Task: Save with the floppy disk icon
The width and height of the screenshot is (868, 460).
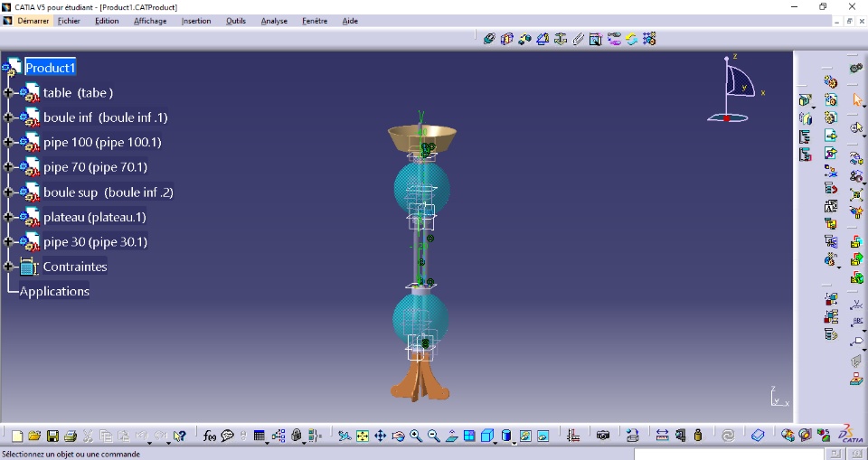Action: tap(52, 437)
